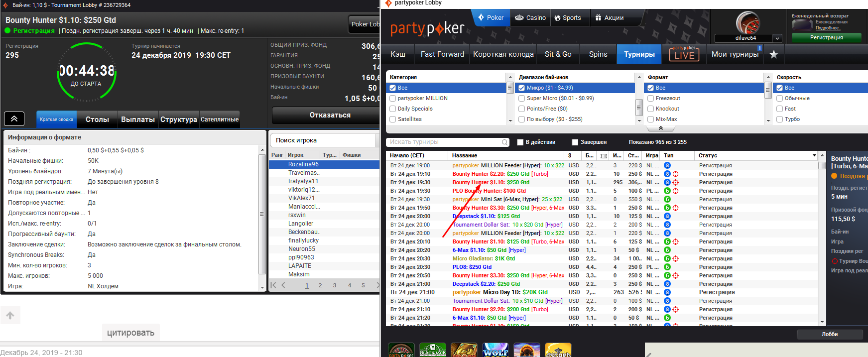Open the dilave64 account dropdown
This screenshot has width=868, height=357.
tap(777, 38)
